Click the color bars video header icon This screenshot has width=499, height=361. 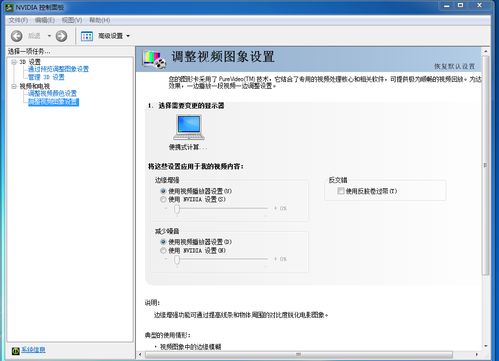click(154, 59)
